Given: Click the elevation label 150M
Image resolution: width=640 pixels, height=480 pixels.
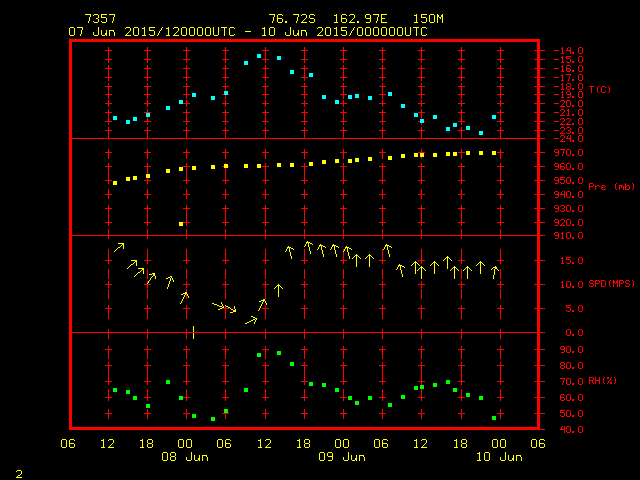Looking at the screenshot, I should pos(428,19).
